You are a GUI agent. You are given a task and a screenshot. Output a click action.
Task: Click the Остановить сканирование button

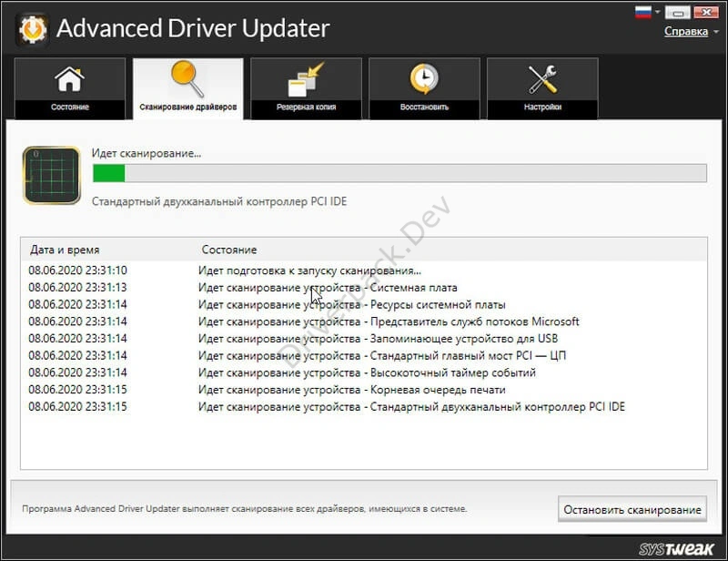point(632,509)
